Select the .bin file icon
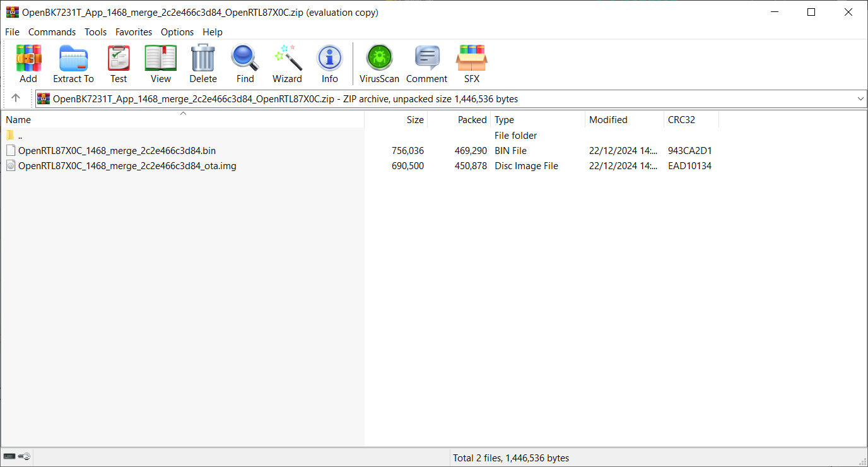Screen dimensions: 868x467 coord(11,150)
